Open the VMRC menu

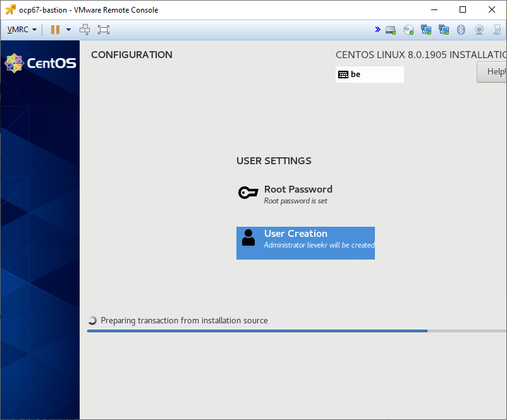click(x=21, y=30)
